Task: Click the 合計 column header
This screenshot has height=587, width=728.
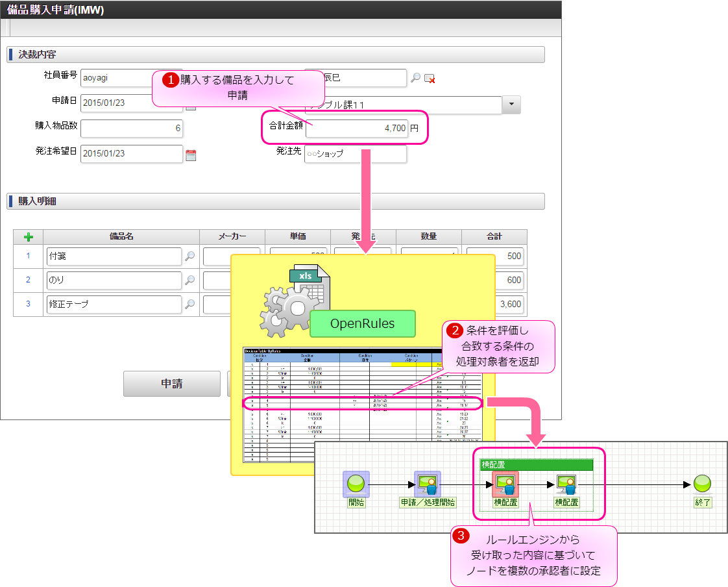Action: coord(494,236)
